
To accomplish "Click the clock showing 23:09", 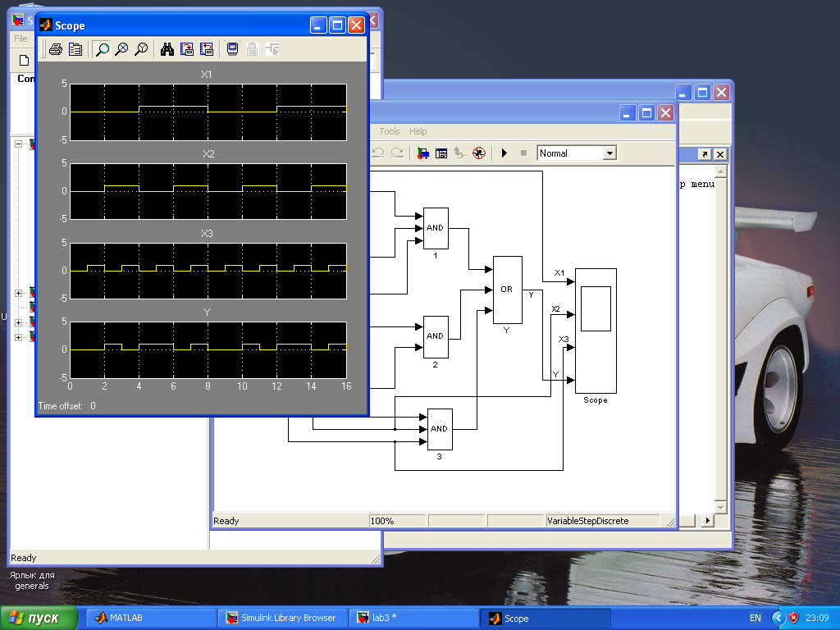I will 817,618.
